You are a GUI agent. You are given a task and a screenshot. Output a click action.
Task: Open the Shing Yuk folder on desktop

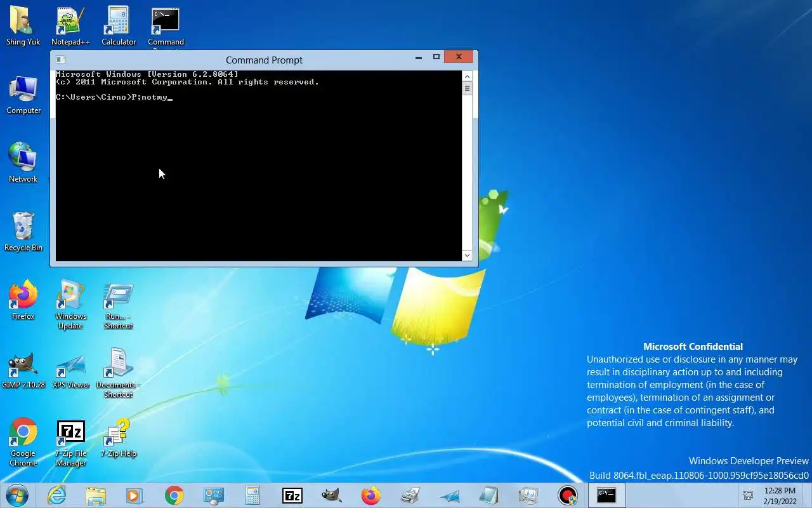pyautogui.click(x=23, y=27)
